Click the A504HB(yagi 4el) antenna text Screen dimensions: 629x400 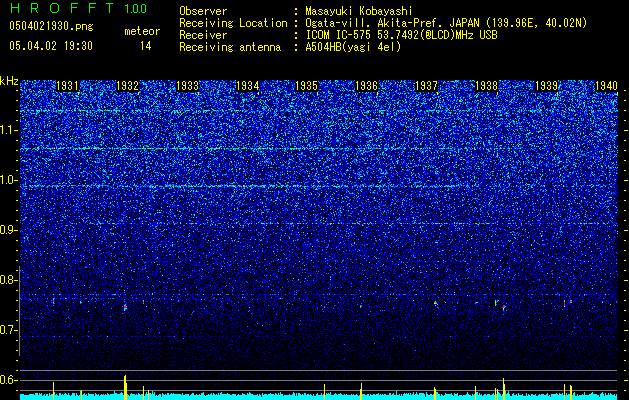coord(353,47)
